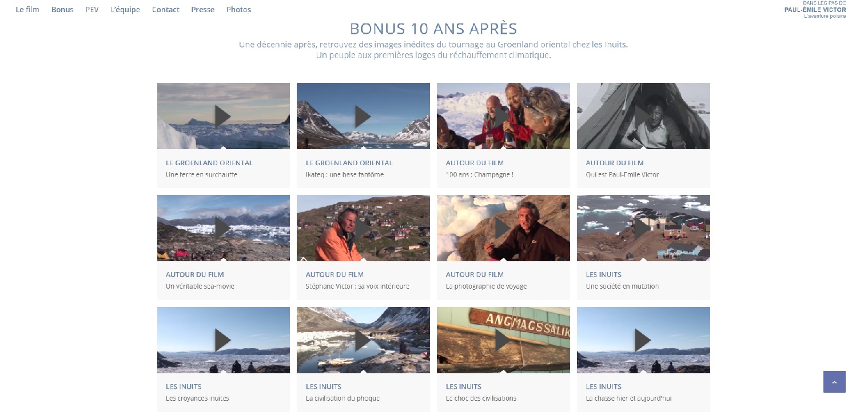The image size is (868, 415).
Task: Click play icon on '100 ans : Champagne !'
Action: 503,117
